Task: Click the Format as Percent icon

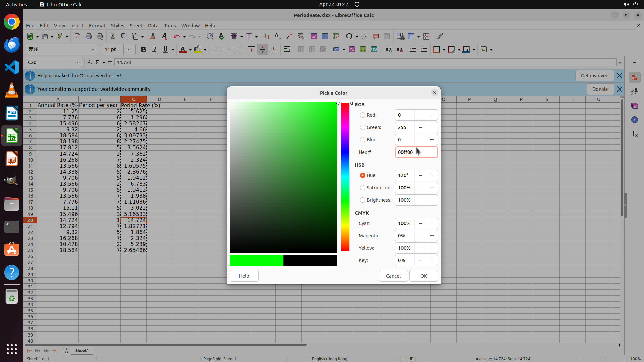Action: 352,50
